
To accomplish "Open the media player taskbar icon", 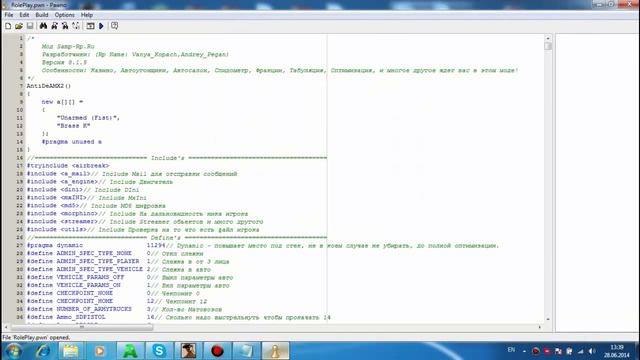I will tap(100, 351).
